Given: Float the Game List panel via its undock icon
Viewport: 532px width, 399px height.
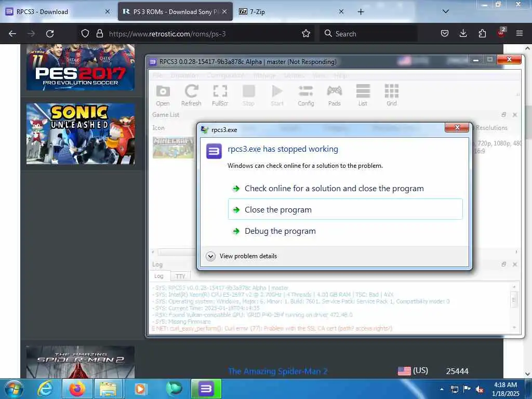Looking at the screenshot, I should pos(504,115).
